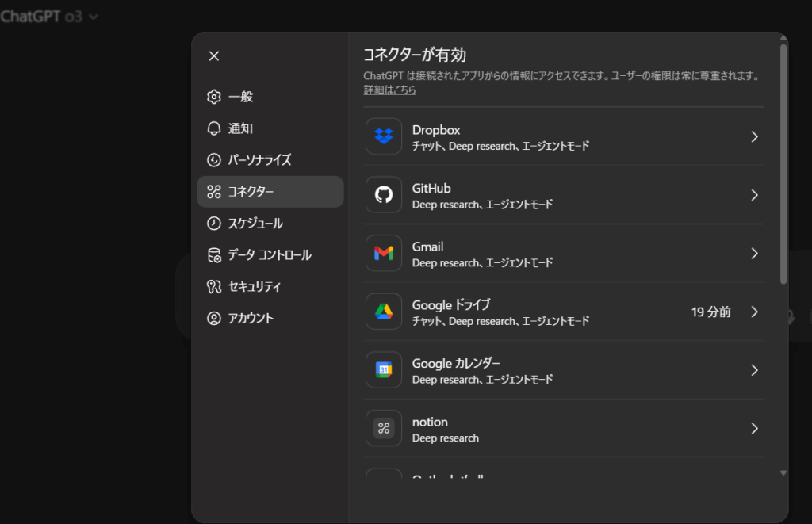The image size is (812, 524).
Task: Click notion's Deep research subtitle
Action: 446,438
